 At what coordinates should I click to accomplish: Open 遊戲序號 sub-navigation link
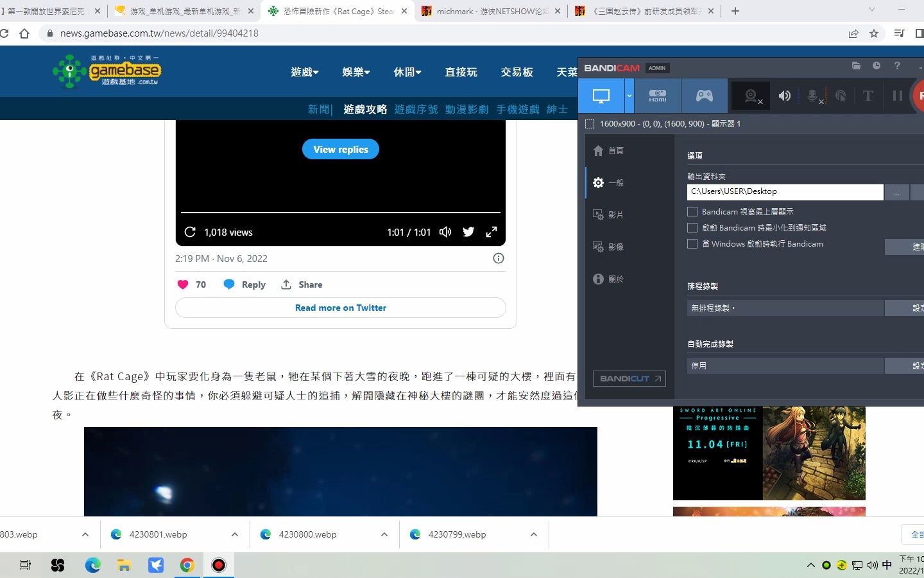point(416,109)
